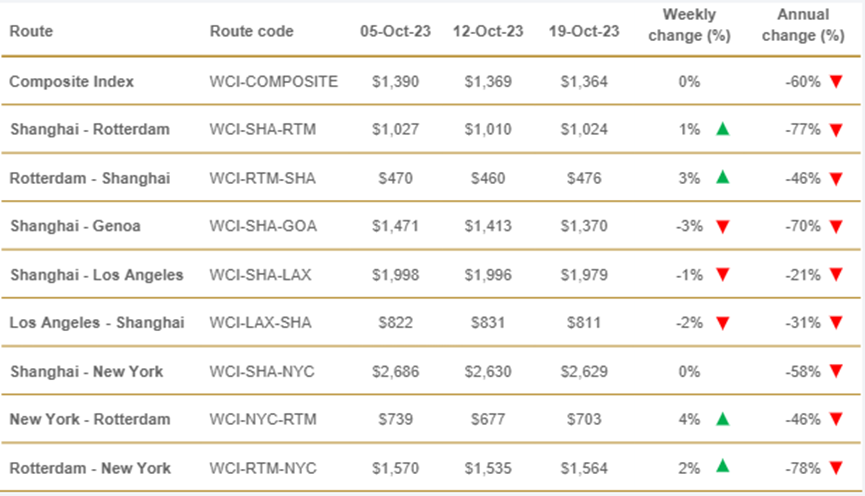Click the Route code column header
Viewport: 865px width, 496px height.
tap(252, 31)
